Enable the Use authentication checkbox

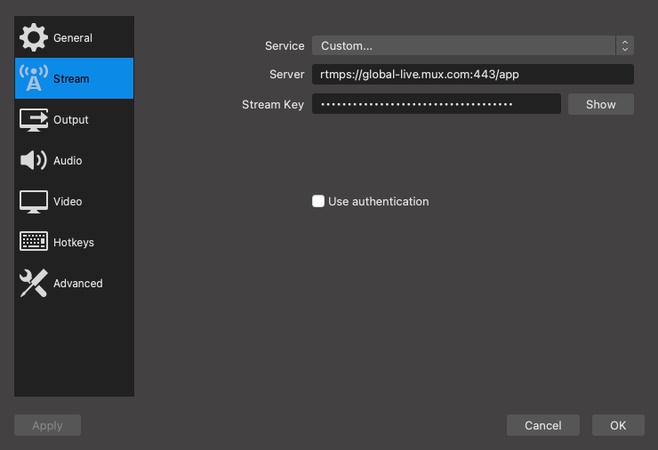click(318, 202)
